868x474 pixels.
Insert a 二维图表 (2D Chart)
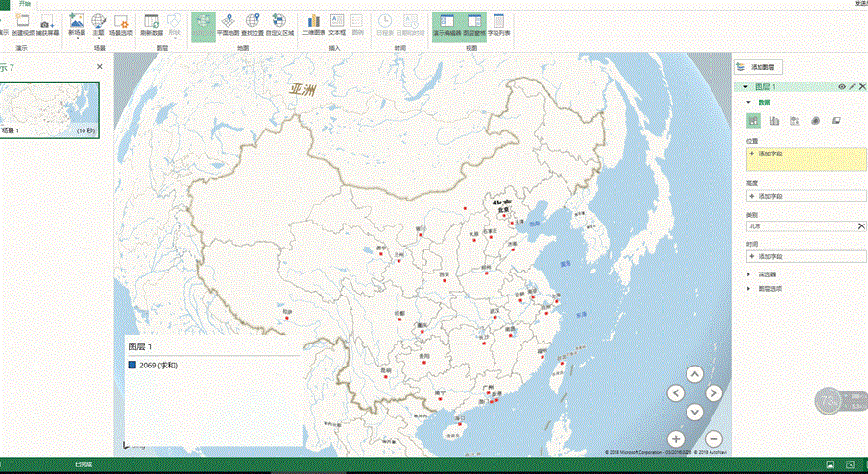pos(313,23)
